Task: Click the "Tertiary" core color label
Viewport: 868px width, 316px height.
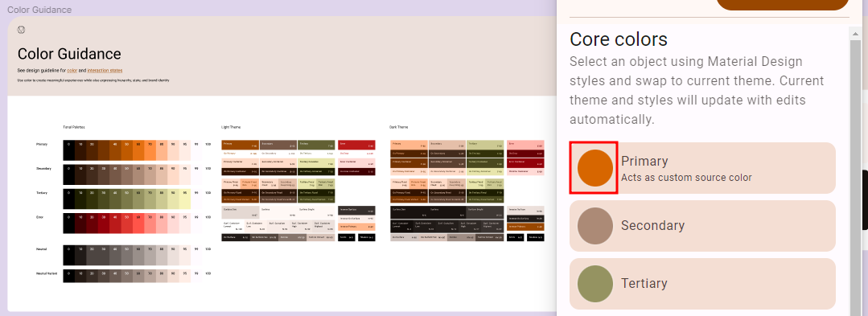Action: click(x=644, y=283)
